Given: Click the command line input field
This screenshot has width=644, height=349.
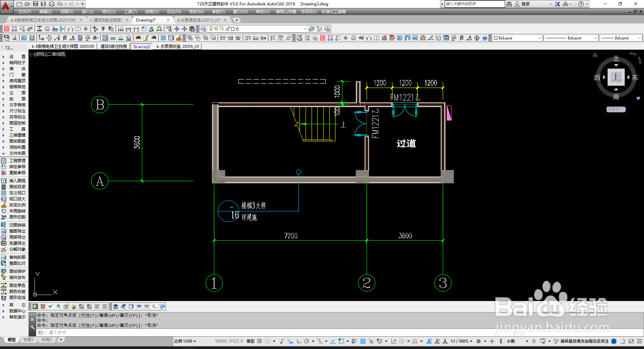Looking at the screenshot, I should [339, 333].
